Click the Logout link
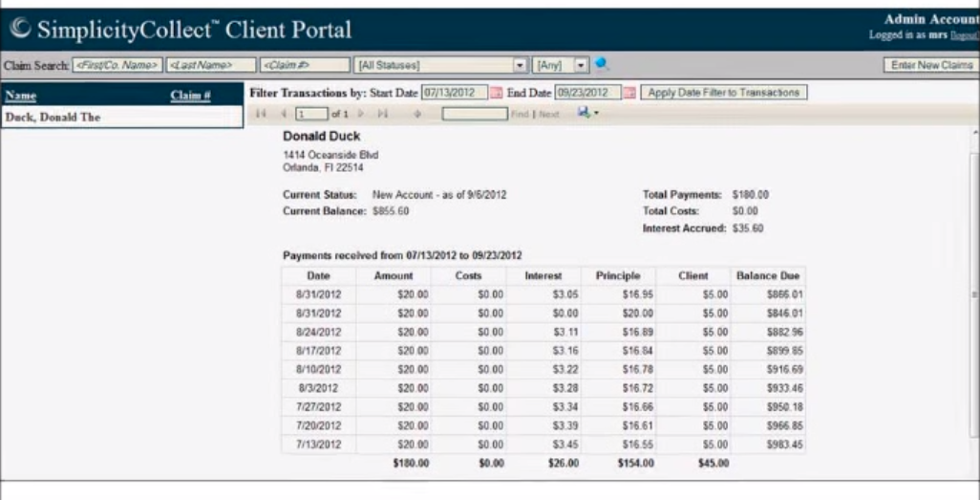 click(965, 35)
